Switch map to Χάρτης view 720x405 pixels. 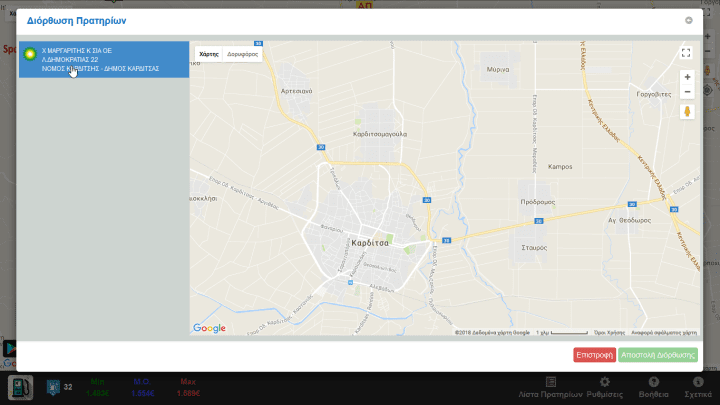[209, 54]
